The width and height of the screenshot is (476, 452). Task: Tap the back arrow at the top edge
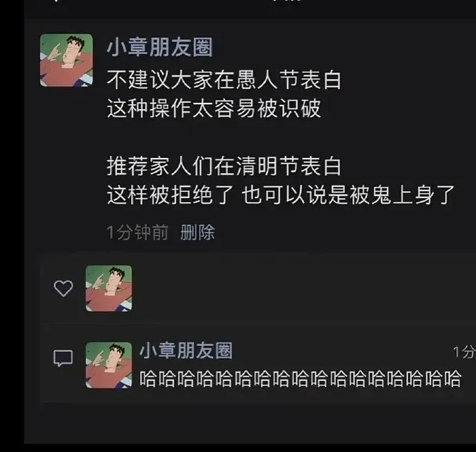56,1
